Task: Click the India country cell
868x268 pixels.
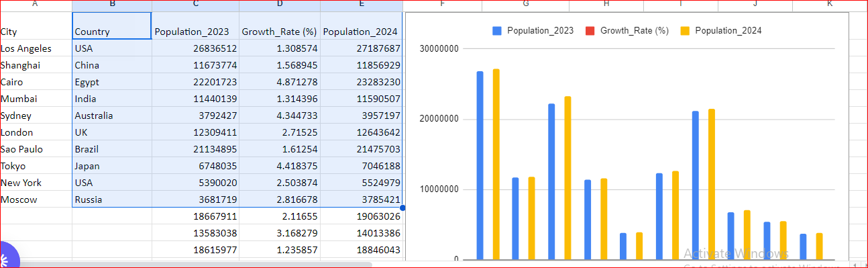Action: (x=111, y=99)
